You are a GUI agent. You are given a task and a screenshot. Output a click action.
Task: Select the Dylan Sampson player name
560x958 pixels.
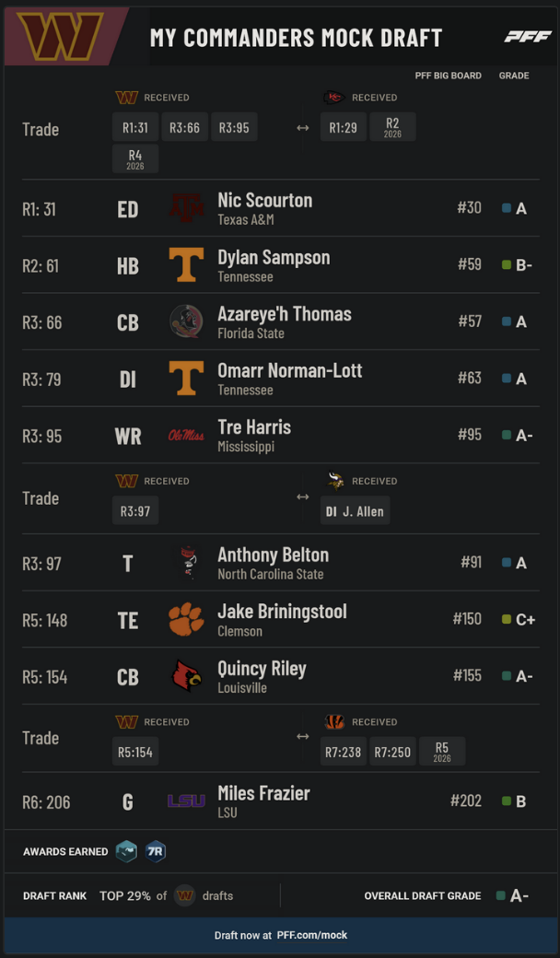[274, 257]
